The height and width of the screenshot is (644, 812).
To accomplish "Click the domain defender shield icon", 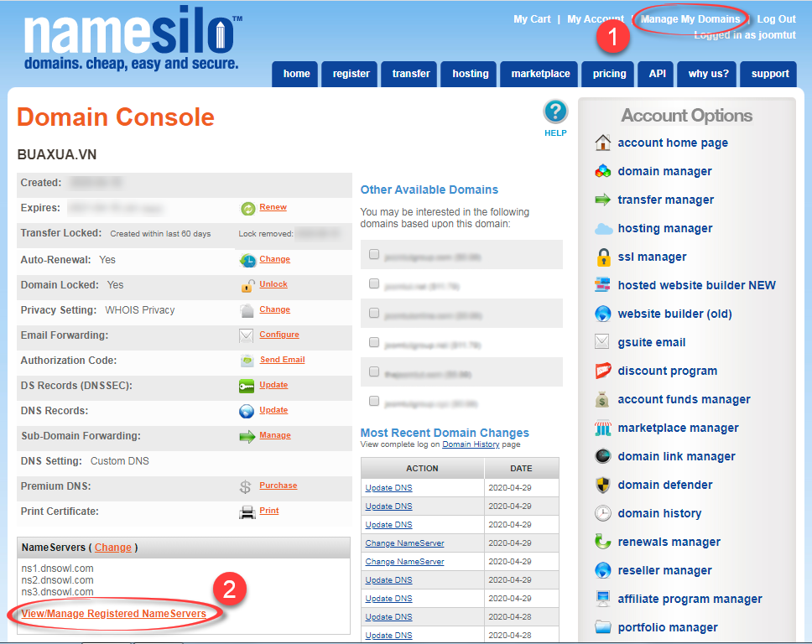I will click(603, 485).
